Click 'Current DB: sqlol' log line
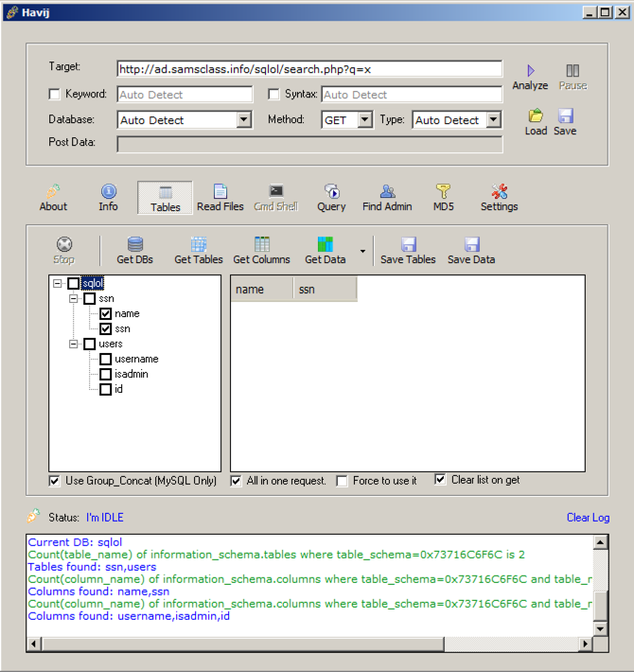Image resolution: width=634 pixels, height=672 pixels. (x=75, y=542)
